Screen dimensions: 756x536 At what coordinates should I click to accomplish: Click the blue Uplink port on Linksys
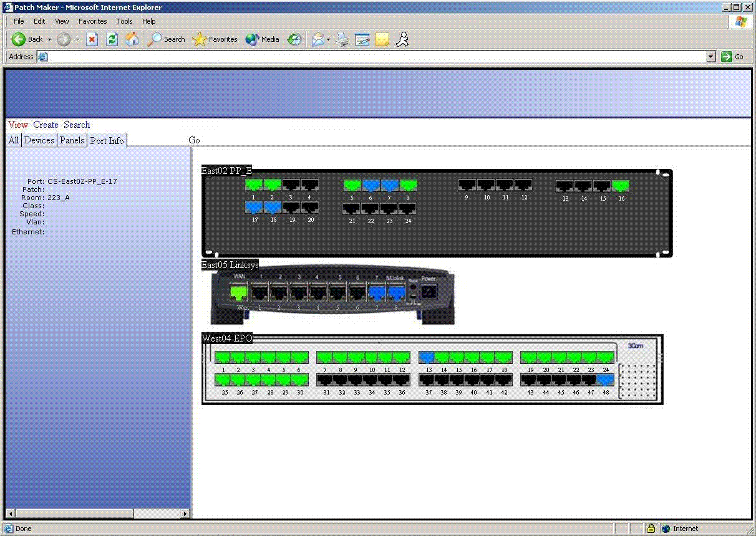[x=397, y=292]
